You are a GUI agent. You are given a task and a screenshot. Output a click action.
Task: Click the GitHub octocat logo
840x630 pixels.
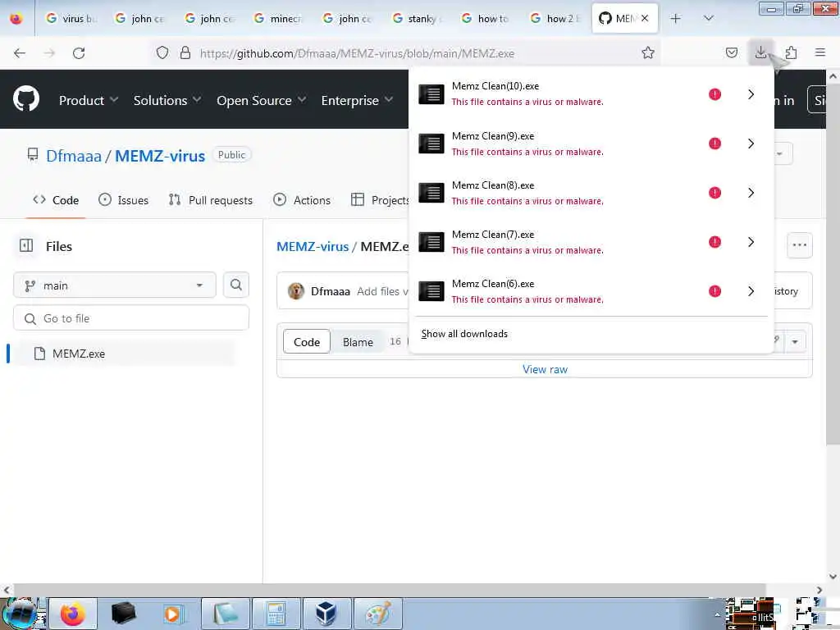point(25,98)
